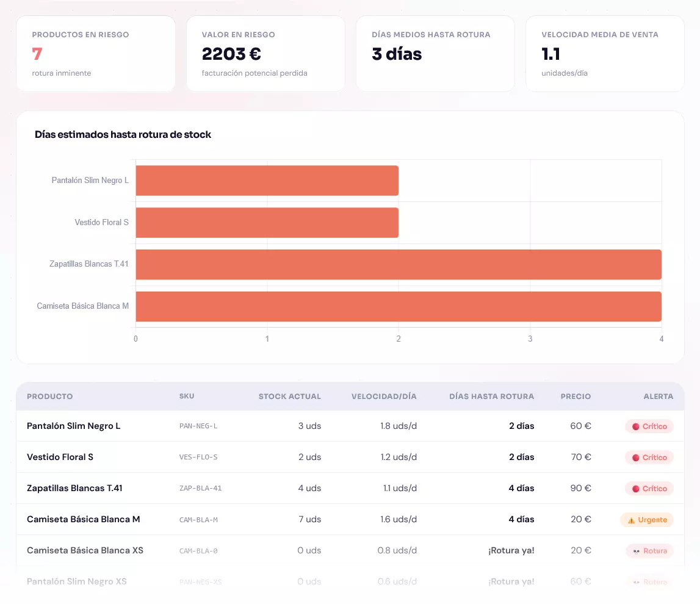This screenshot has width=700, height=604.
Task: Click the Rotura badge for Pantalón Slim Negro XS
Action: (649, 581)
